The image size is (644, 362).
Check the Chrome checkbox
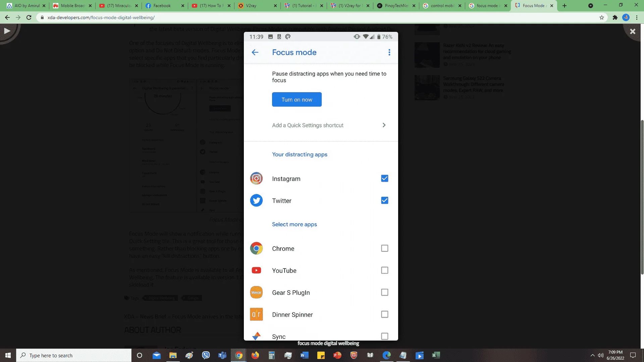[385, 248]
